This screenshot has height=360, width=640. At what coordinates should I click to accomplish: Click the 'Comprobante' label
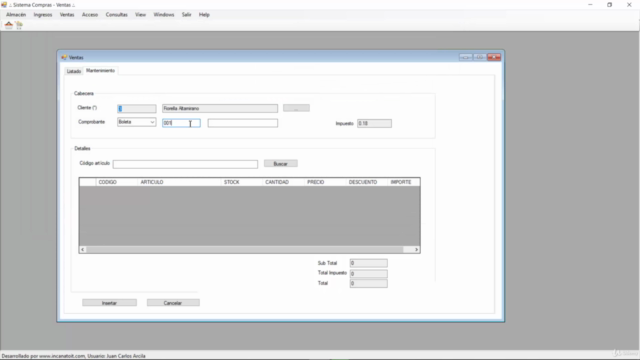91,122
